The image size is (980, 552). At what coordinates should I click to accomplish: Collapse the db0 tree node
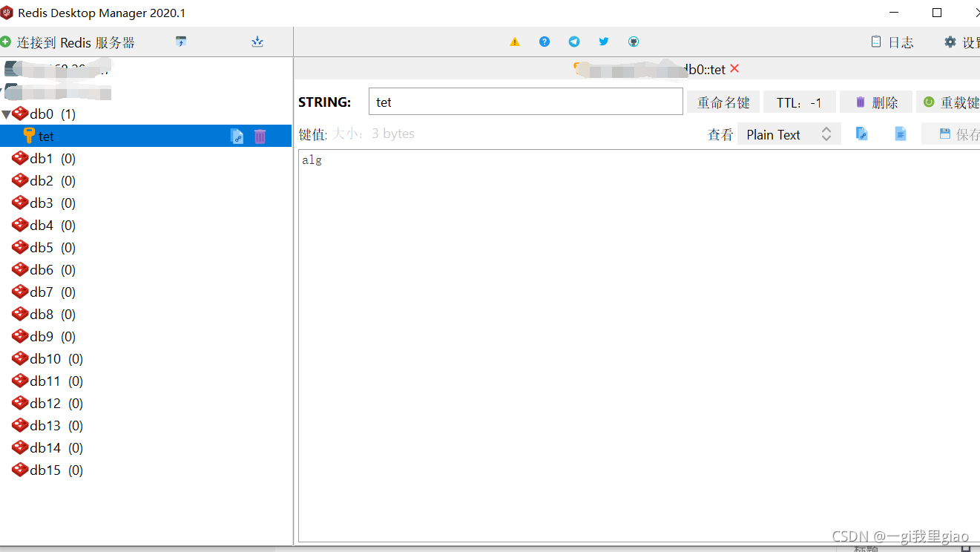[6, 114]
